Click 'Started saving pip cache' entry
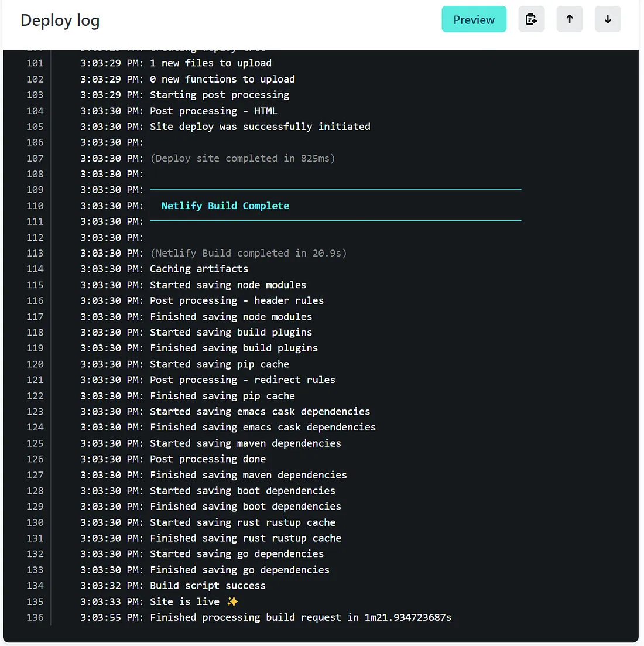The height and width of the screenshot is (646, 644). pos(220,364)
